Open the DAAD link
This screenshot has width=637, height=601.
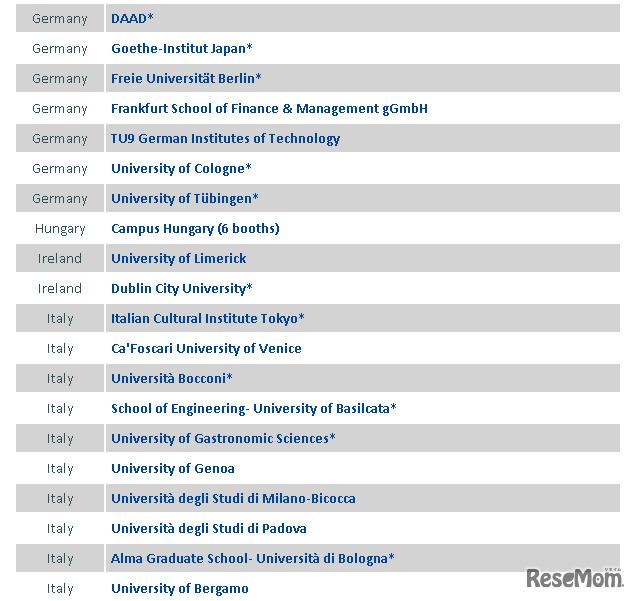[132, 18]
